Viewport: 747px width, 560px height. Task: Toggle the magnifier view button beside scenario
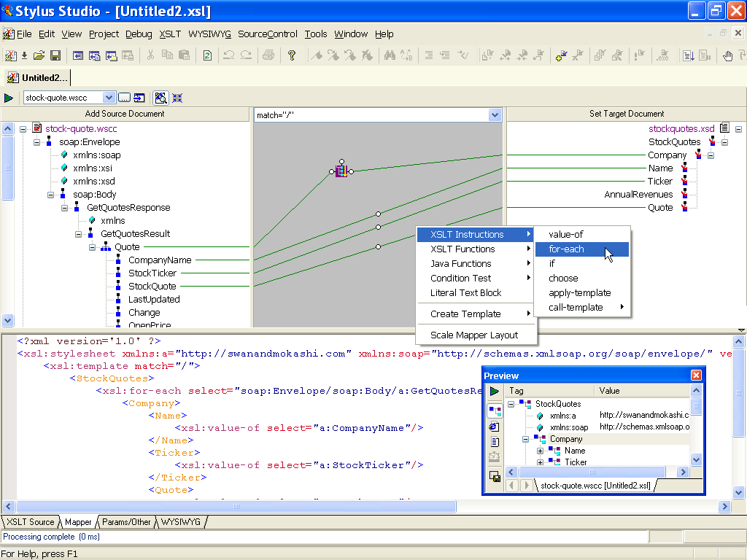coord(161,98)
